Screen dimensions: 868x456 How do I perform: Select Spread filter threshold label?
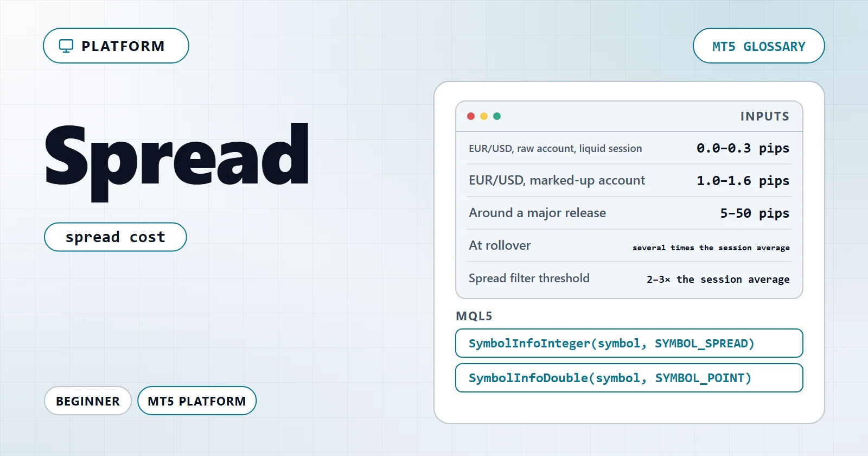[529, 278]
